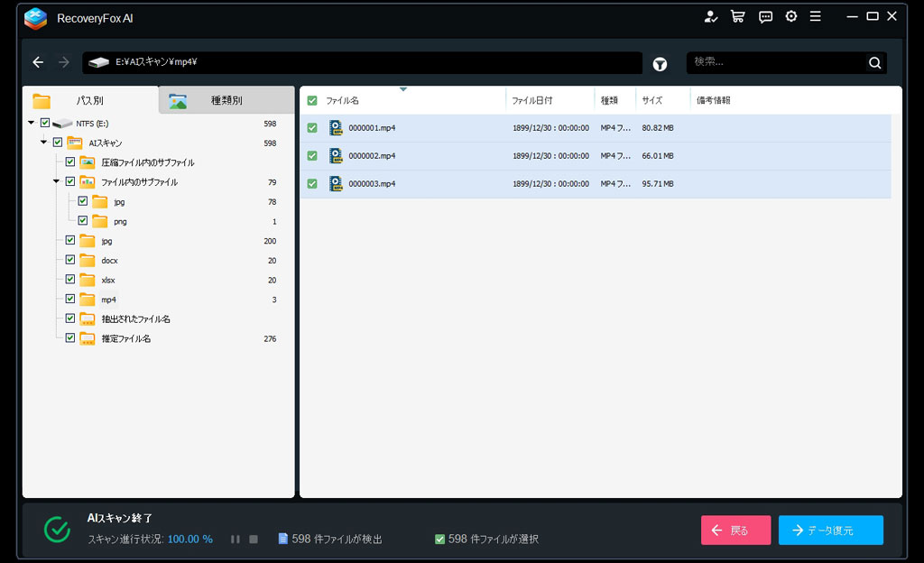Open settings gear icon in title bar
This screenshot has height=563, width=924.
[791, 16]
